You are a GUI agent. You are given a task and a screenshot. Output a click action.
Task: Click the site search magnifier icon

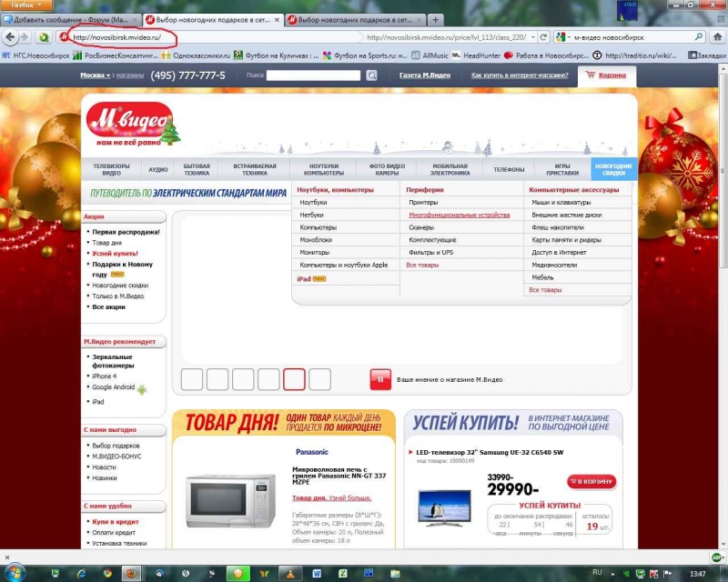371,75
